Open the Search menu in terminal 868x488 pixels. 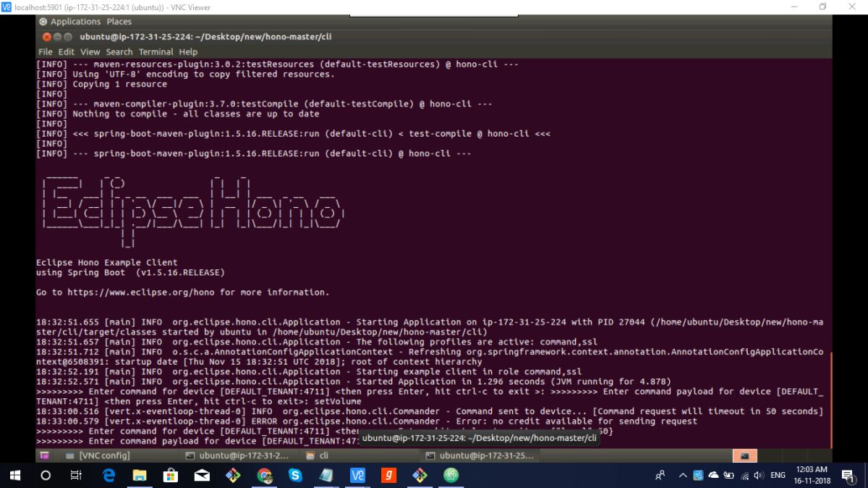coord(119,52)
